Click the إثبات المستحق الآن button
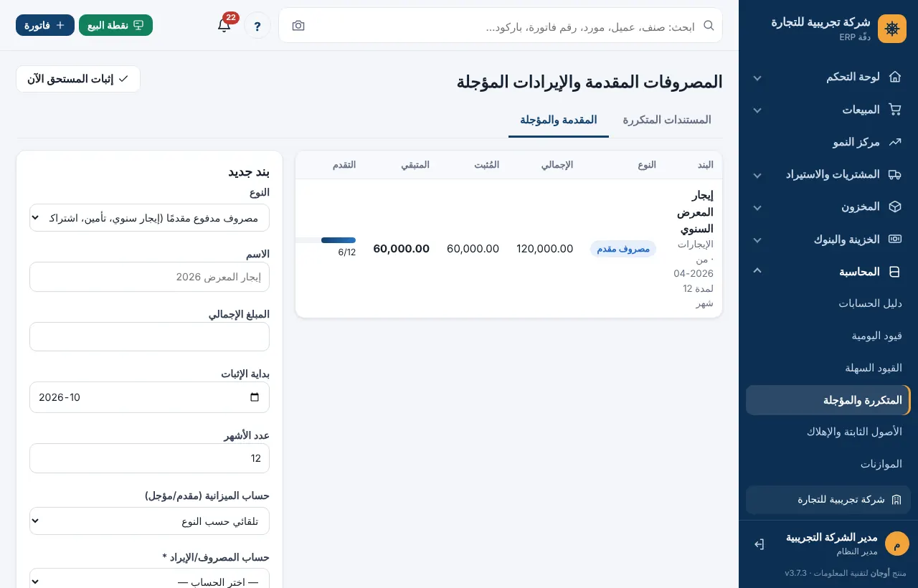 coord(78,79)
